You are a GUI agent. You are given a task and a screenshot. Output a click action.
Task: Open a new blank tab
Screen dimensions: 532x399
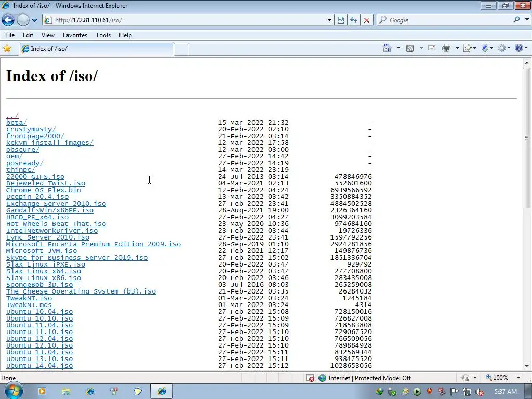[x=181, y=49]
